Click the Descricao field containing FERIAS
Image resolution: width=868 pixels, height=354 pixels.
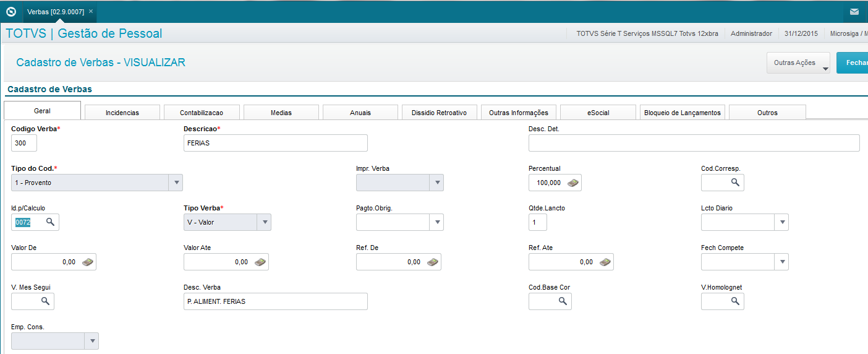276,143
